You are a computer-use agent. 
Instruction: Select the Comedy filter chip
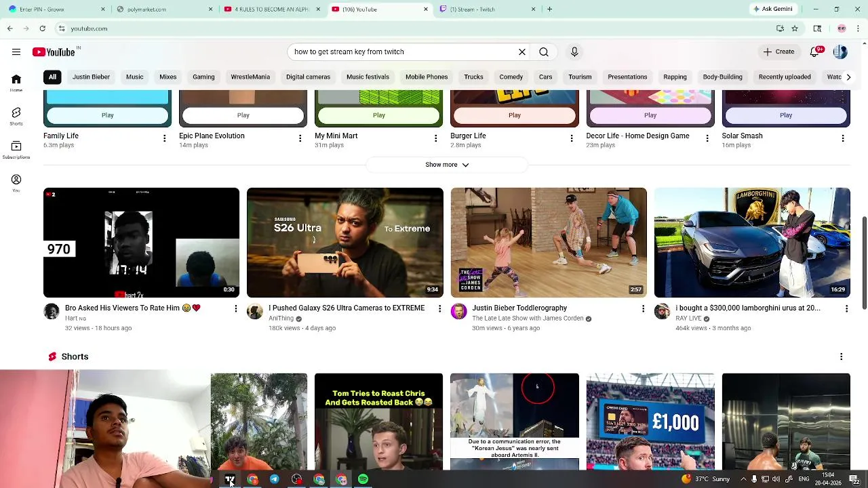pos(511,77)
